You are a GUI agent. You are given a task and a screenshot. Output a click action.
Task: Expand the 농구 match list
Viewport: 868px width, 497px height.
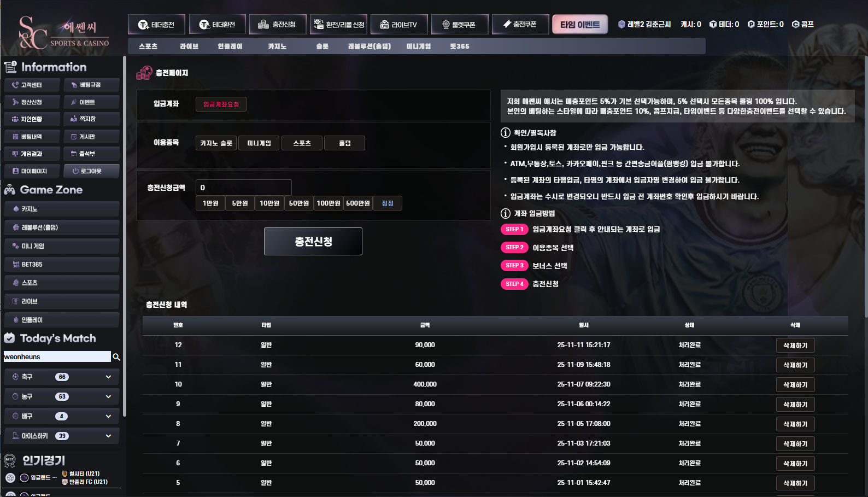[x=108, y=397]
